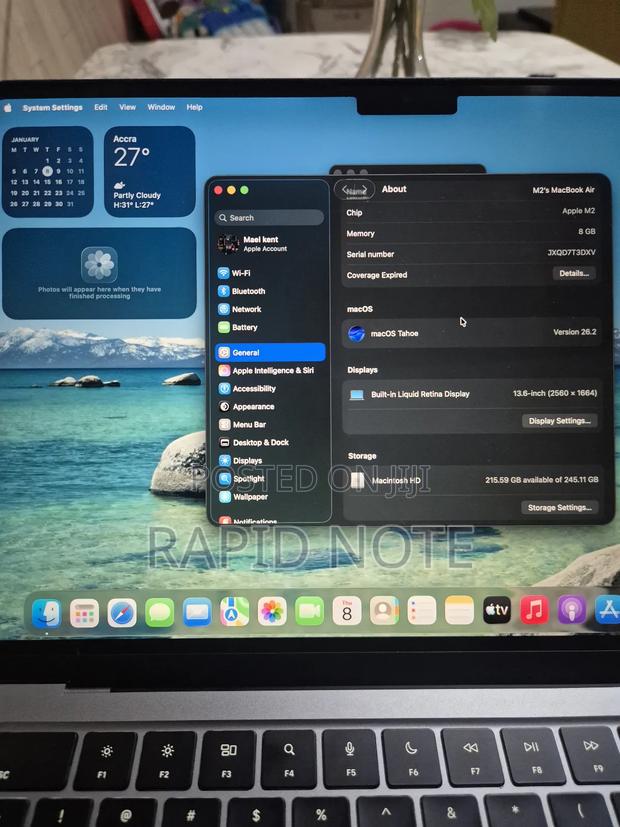Click Details button for Coverage Expired
The height and width of the screenshot is (827, 620).
[x=574, y=273]
